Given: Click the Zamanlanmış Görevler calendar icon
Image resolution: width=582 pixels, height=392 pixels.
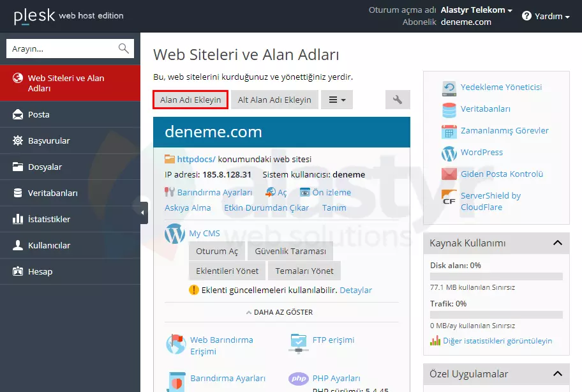Looking at the screenshot, I should [449, 130].
